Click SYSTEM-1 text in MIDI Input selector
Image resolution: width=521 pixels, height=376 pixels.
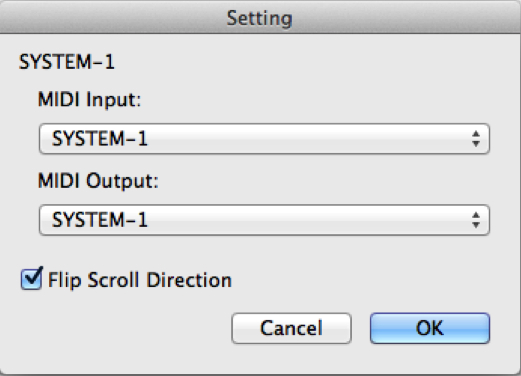(100, 139)
